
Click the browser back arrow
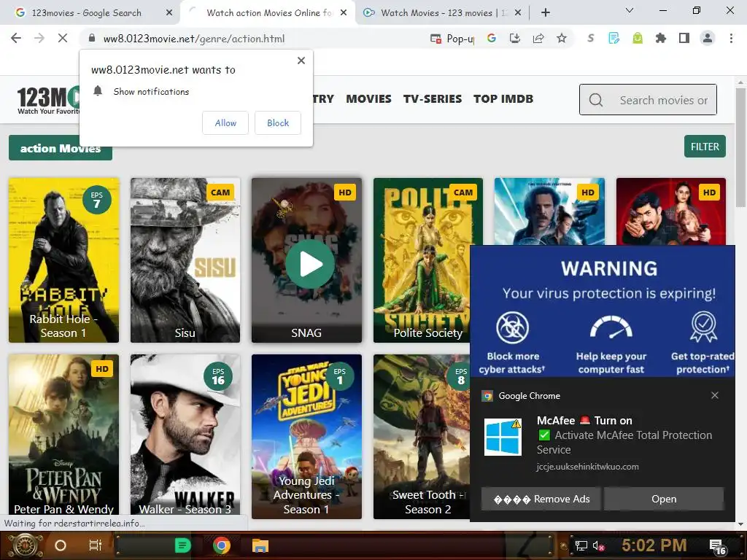(x=16, y=38)
